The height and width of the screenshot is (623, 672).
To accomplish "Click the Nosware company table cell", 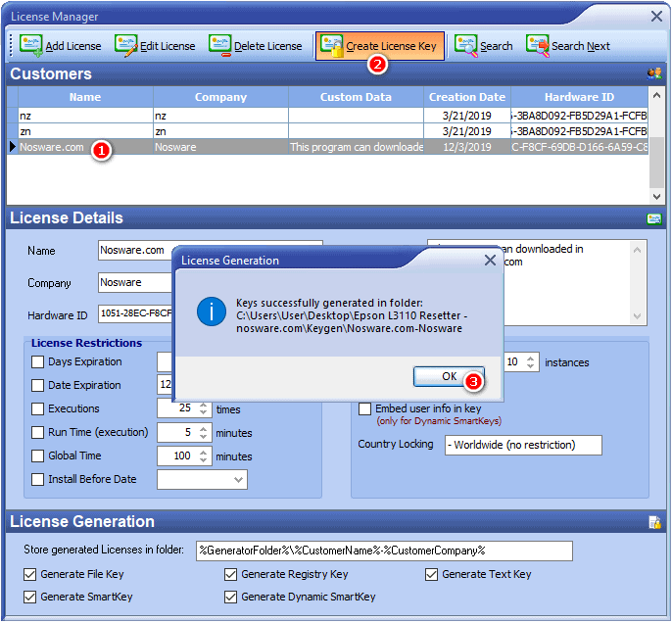I will (x=220, y=147).
